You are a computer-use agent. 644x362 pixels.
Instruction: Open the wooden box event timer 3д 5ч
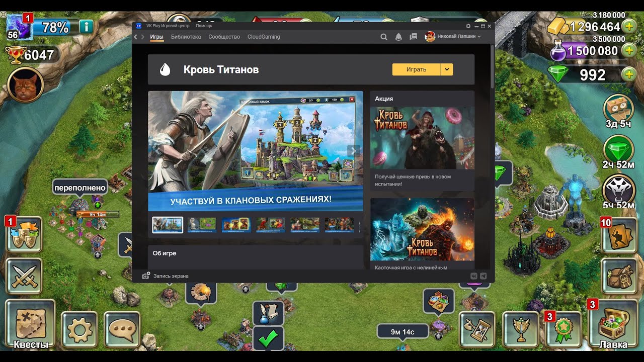click(x=618, y=111)
